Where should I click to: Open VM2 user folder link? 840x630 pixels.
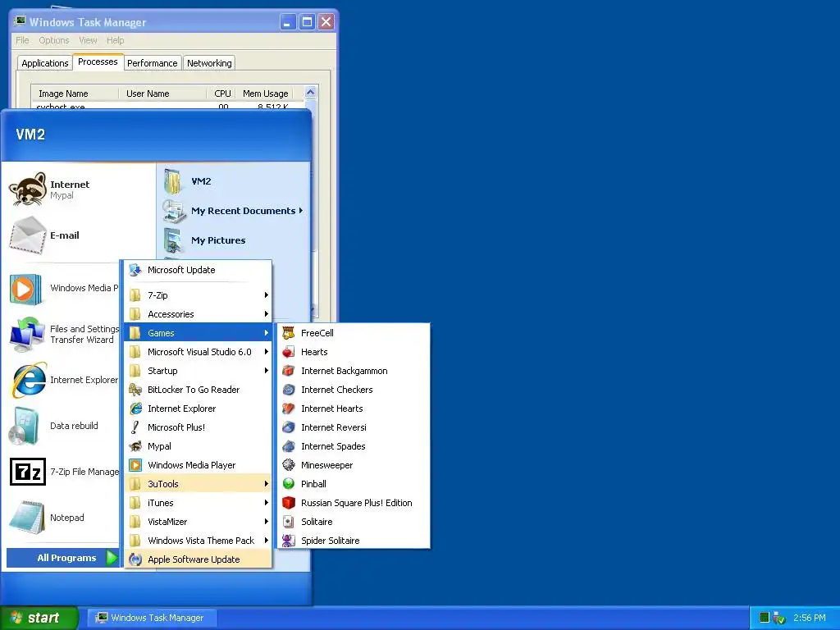pyautogui.click(x=234, y=181)
